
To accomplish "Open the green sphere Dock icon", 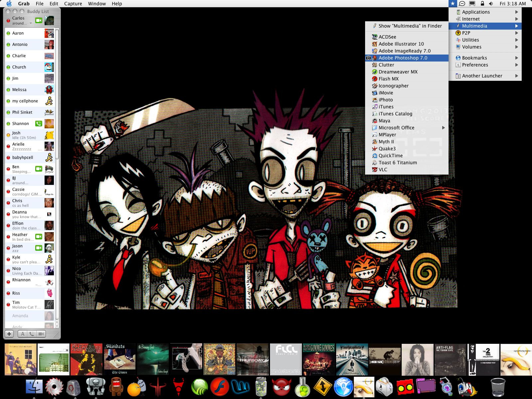I will pos(199,387).
